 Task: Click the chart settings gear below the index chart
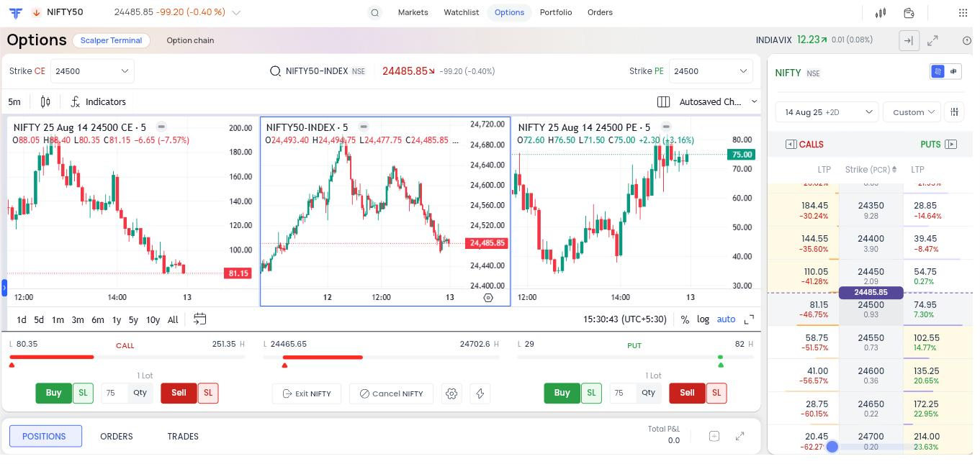click(452, 394)
